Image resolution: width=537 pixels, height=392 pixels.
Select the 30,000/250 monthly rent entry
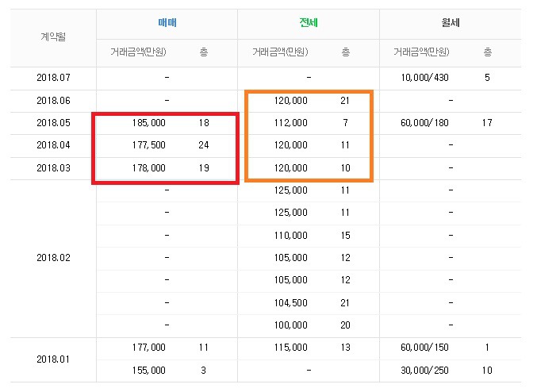(x=432, y=370)
